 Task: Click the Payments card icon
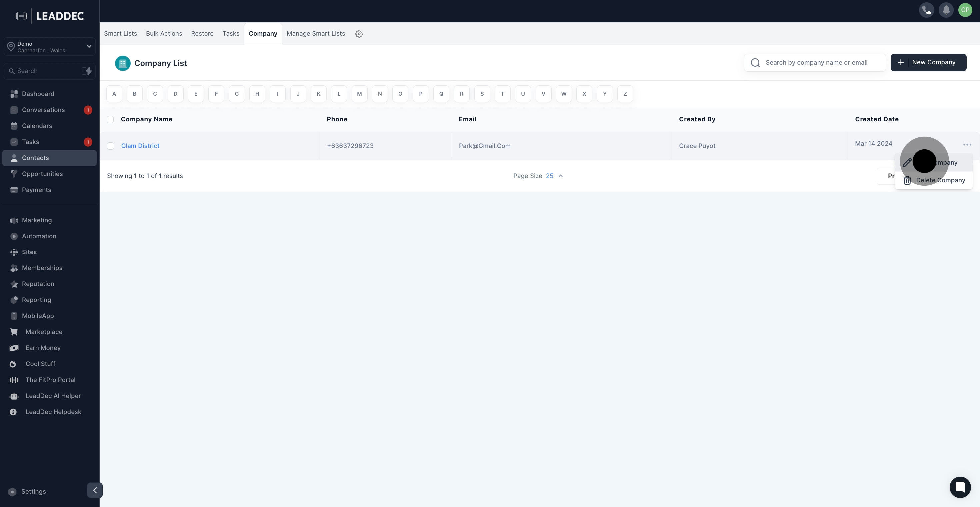coord(14,190)
